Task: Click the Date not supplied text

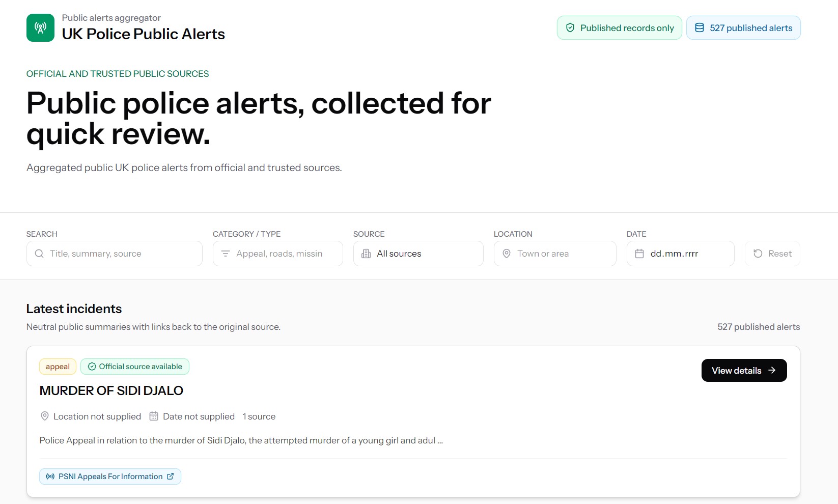Action: click(199, 416)
